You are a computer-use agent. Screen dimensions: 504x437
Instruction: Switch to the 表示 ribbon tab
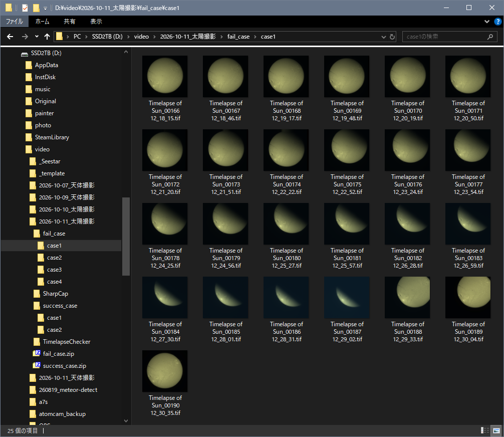click(x=96, y=22)
